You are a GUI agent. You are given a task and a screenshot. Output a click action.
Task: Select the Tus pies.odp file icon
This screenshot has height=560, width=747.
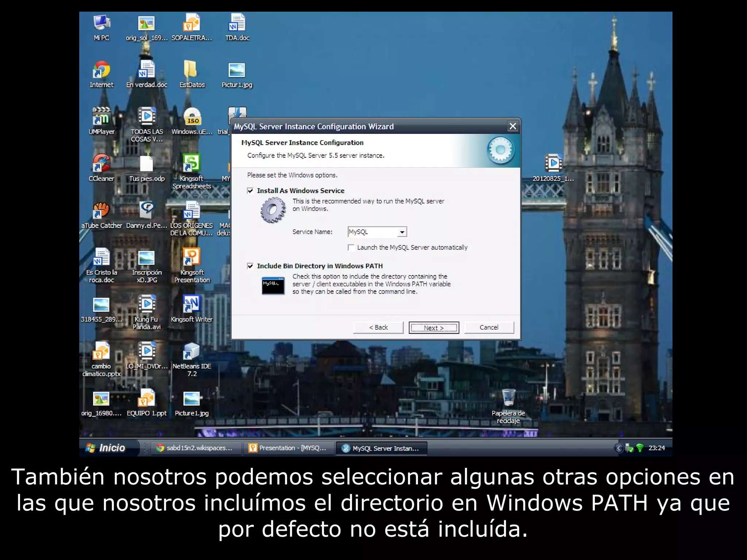[147, 168]
